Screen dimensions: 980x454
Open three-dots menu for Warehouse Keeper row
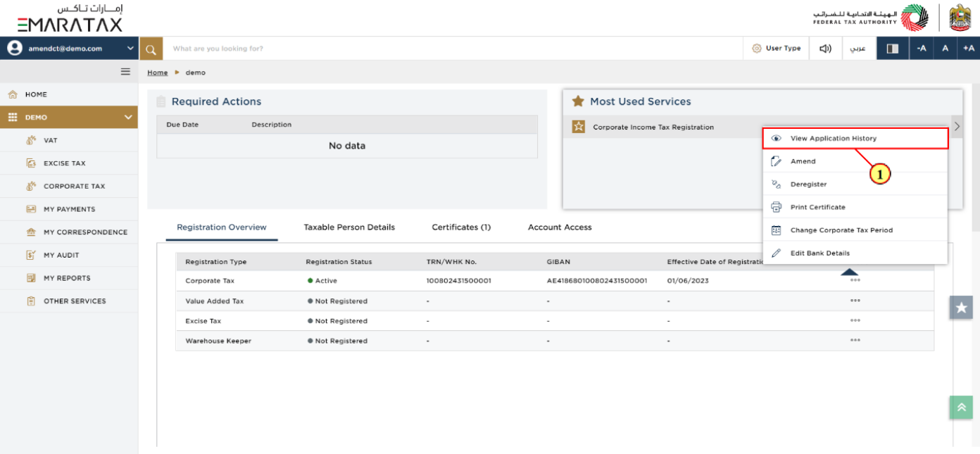(855, 340)
